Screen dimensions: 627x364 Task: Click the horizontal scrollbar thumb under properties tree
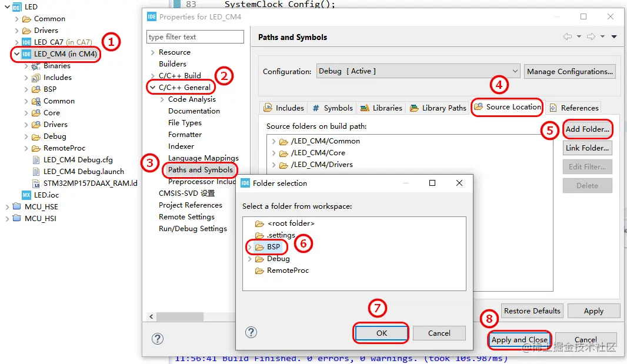click(x=180, y=317)
